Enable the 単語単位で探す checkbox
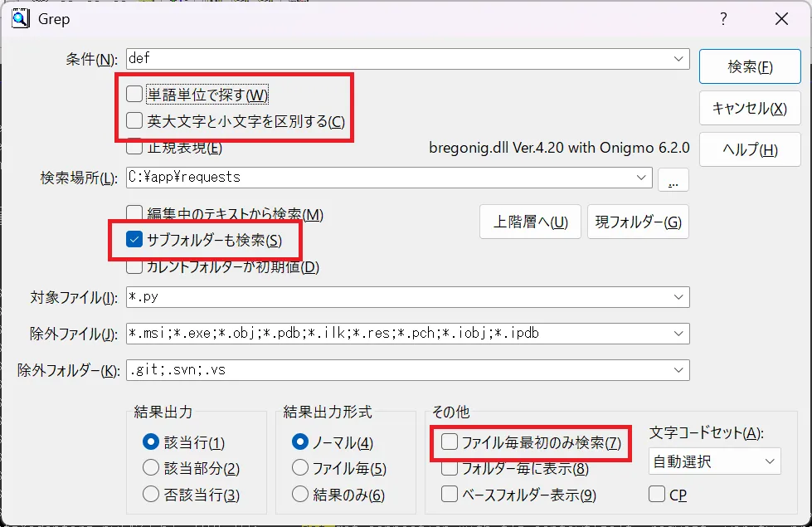 coord(135,94)
